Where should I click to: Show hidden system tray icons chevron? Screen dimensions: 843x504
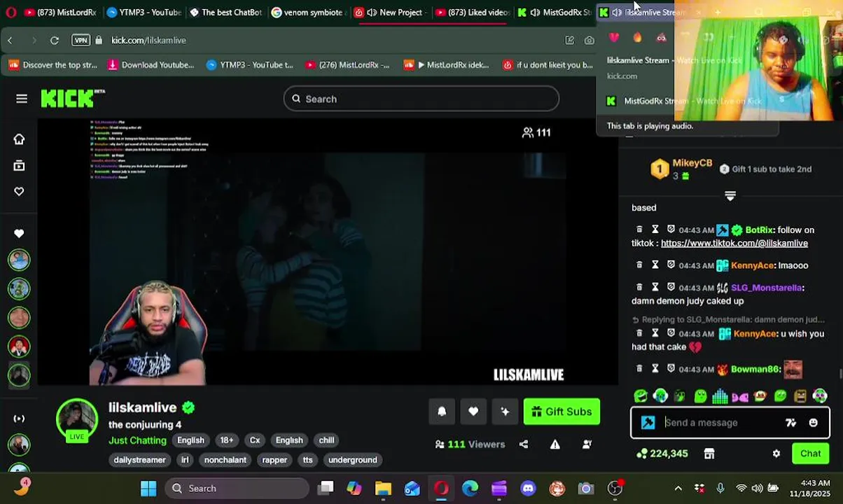(x=678, y=489)
